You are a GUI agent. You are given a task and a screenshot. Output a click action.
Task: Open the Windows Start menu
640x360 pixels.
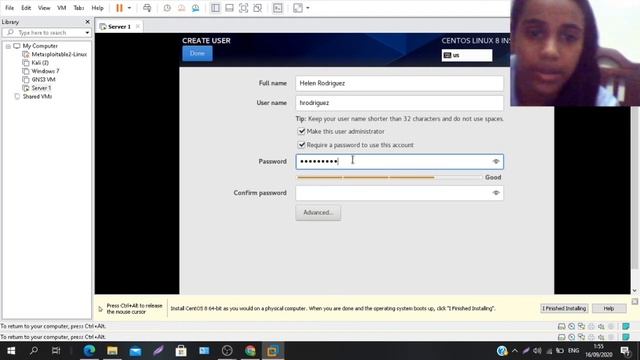pyautogui.click(x=11, y=351)
